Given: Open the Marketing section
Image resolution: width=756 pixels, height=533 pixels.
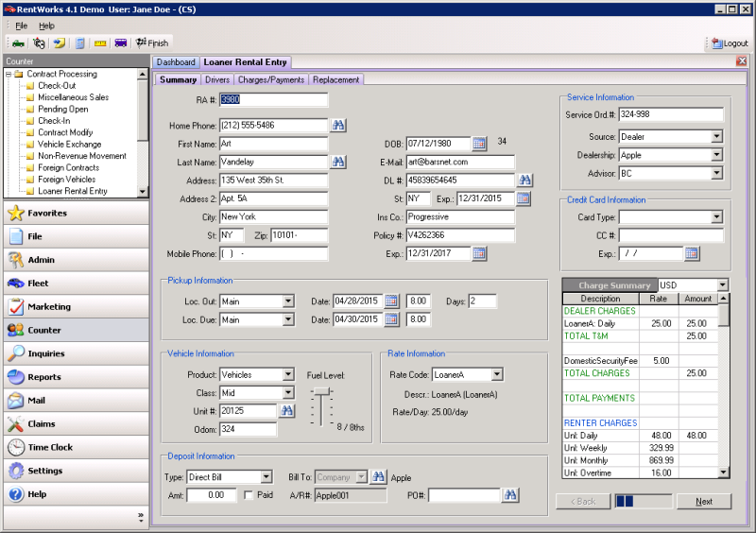Looking at the screenshot, I should pos(77,306).
